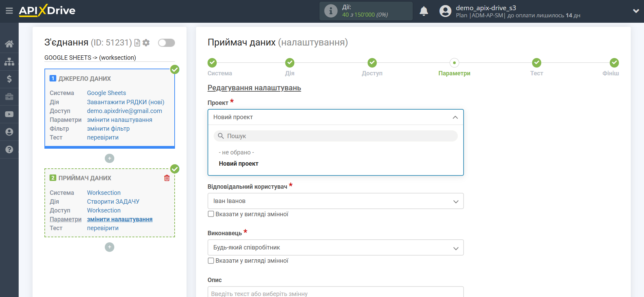Open the help question mark icon

point(9,150)
